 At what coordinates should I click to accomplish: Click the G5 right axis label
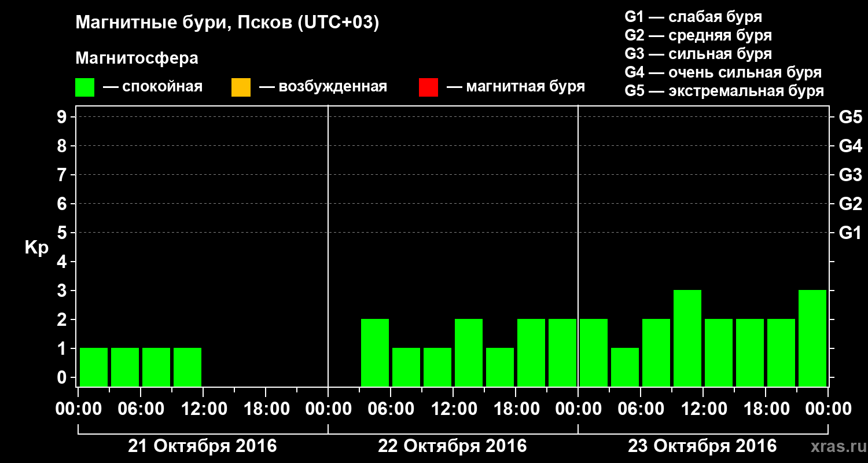[850, 117]
